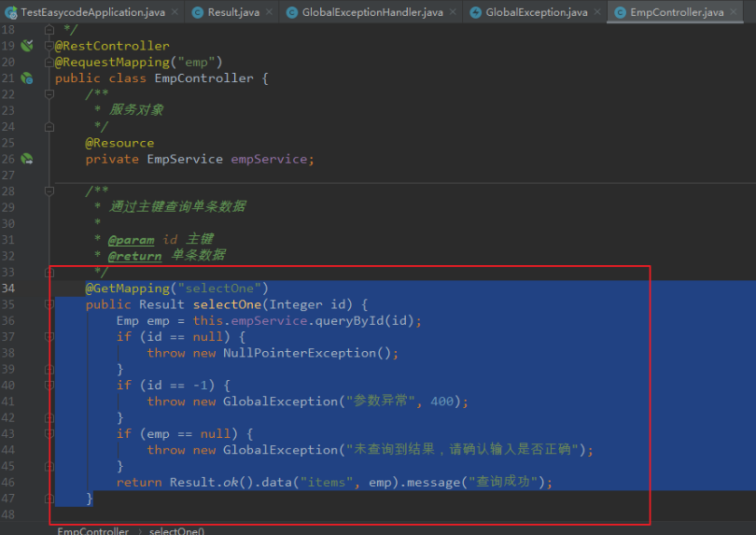Collapse the if (id == -1) block on line 40

49,386
